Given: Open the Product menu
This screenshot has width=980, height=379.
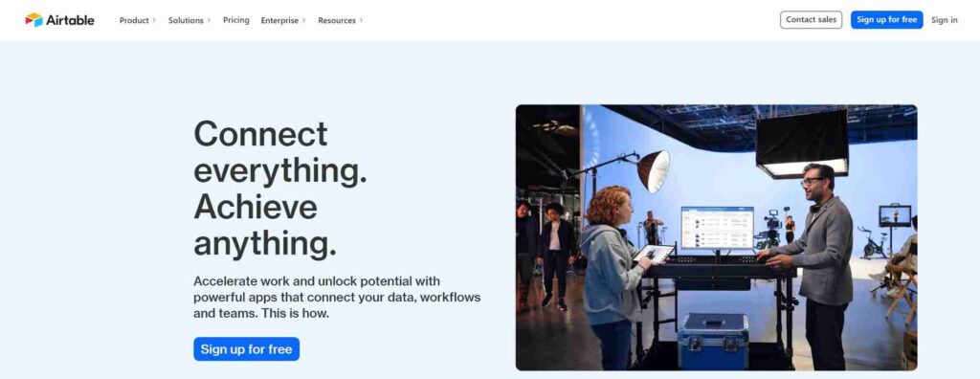Looking at the screenshot, I should [x=134, y=20].
